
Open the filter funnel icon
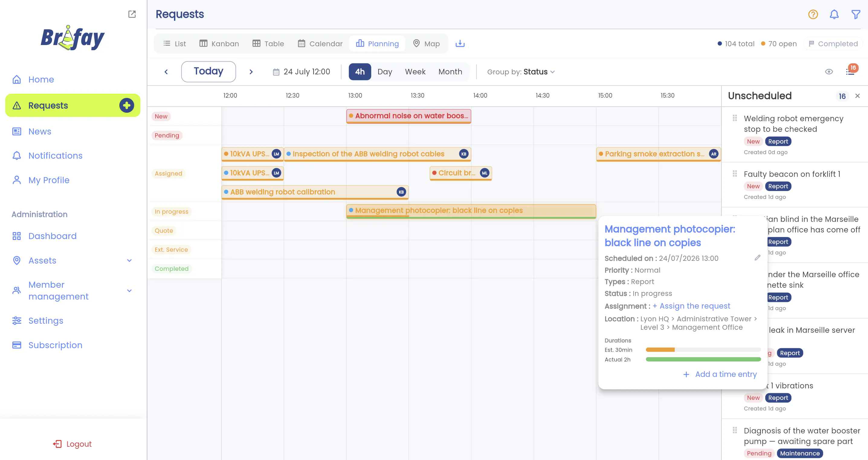coord(856,14)
